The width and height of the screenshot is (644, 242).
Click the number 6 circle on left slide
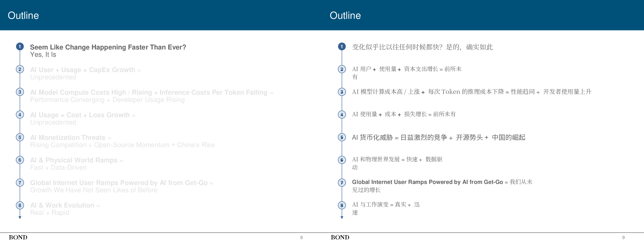[20, 160]
